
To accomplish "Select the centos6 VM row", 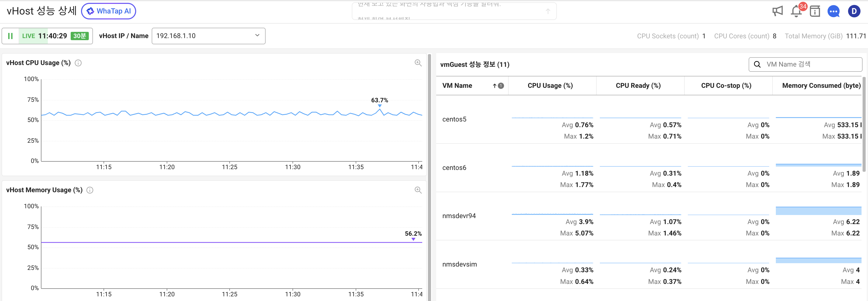I will [x=649, y=168].
